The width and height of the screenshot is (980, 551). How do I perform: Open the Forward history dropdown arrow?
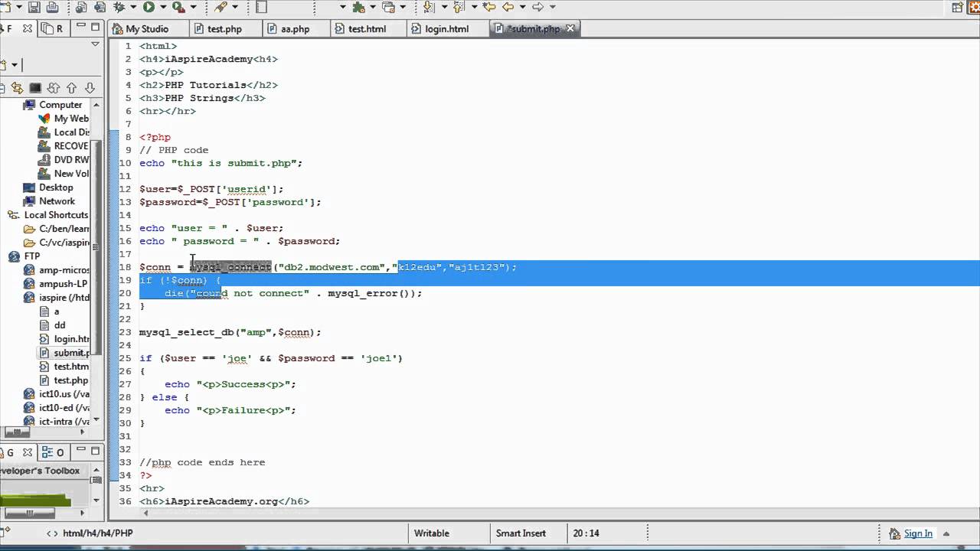[553, 7]
